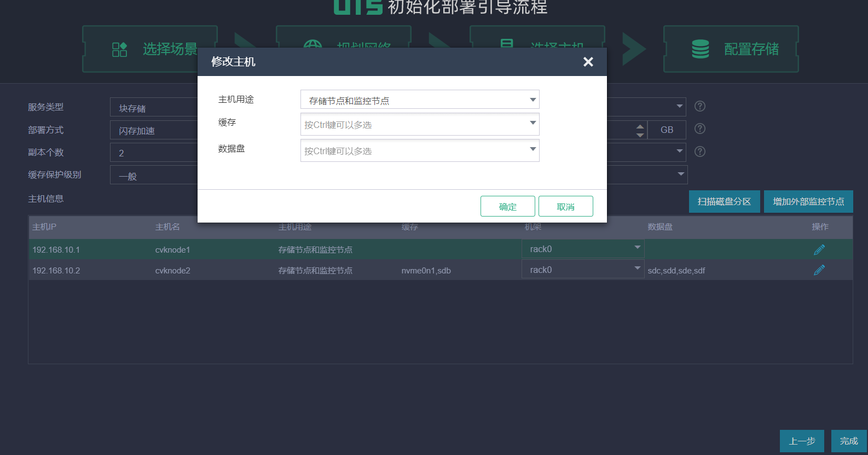Confirm with the 确定 button

[x=508, y=206]
